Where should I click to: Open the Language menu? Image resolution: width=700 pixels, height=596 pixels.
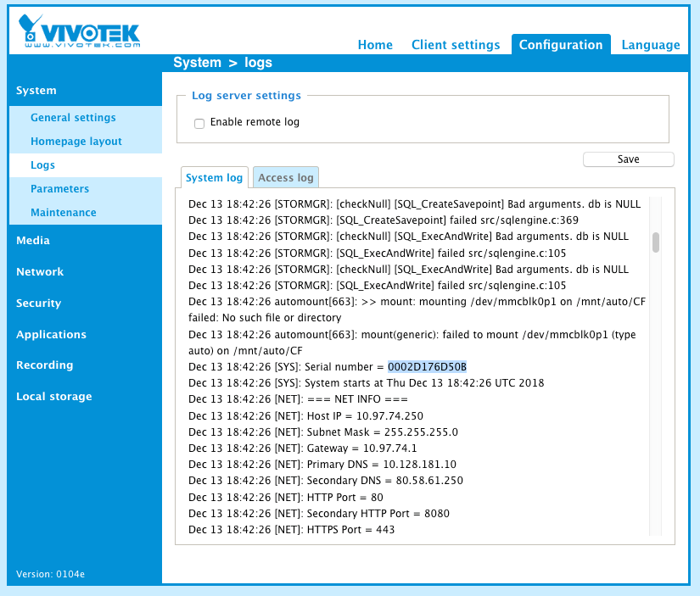click(x=651, y=45)
